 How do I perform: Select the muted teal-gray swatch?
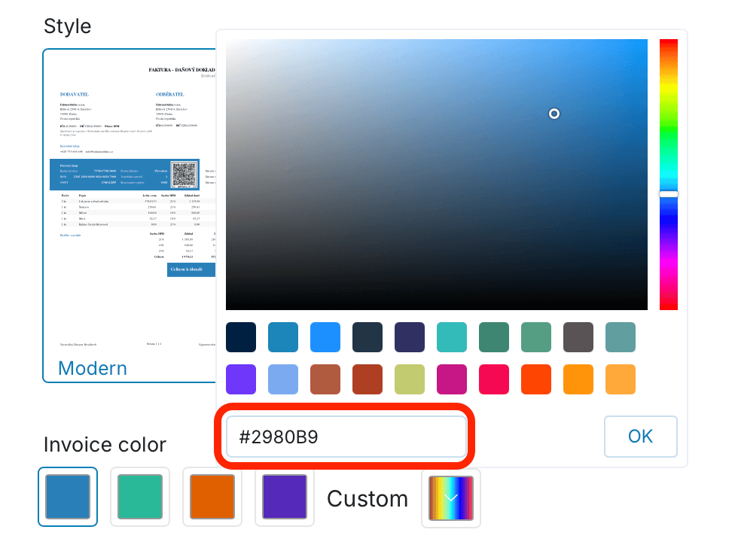621,337
